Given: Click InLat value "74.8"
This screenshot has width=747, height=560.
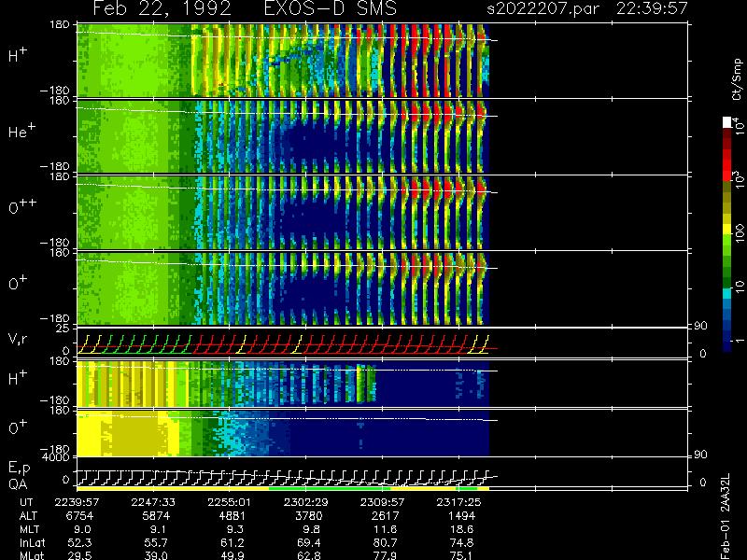Looking at the screenshot, I should tap(461, 542).
